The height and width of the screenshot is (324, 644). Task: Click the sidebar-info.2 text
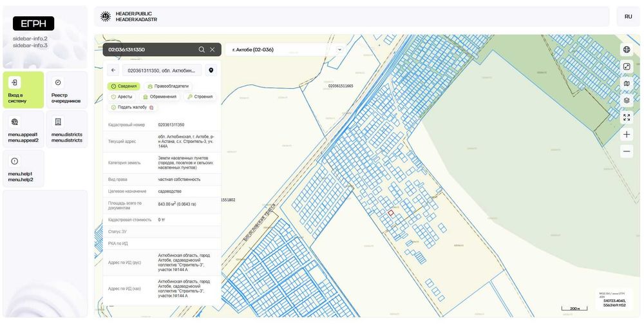coord(30,39)
